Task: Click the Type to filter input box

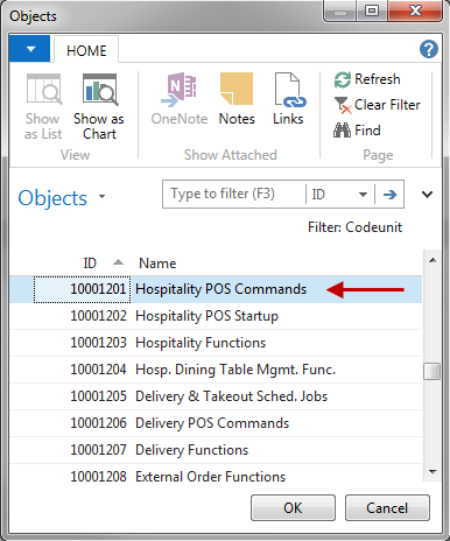Action: click(234, 194)
